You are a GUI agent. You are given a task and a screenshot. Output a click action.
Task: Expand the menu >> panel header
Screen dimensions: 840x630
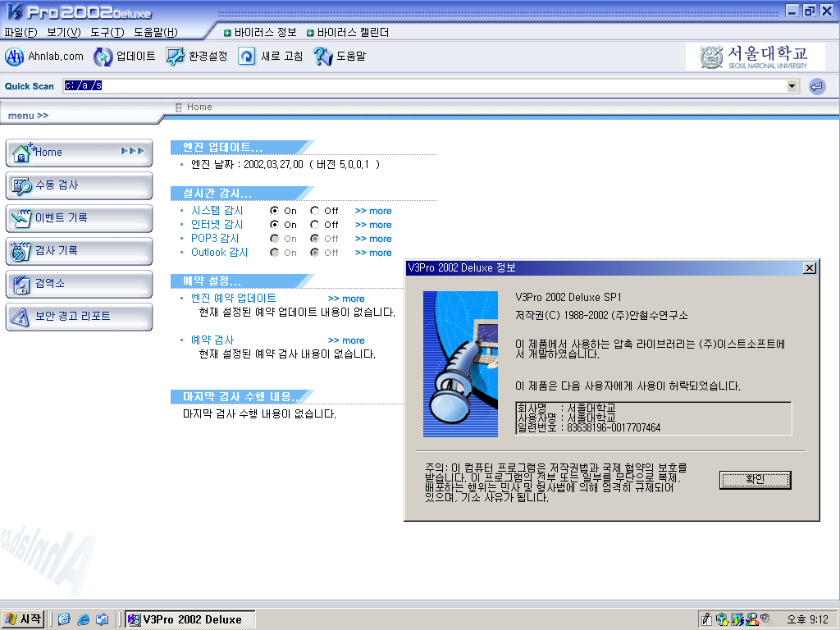(x=29, y=116)
